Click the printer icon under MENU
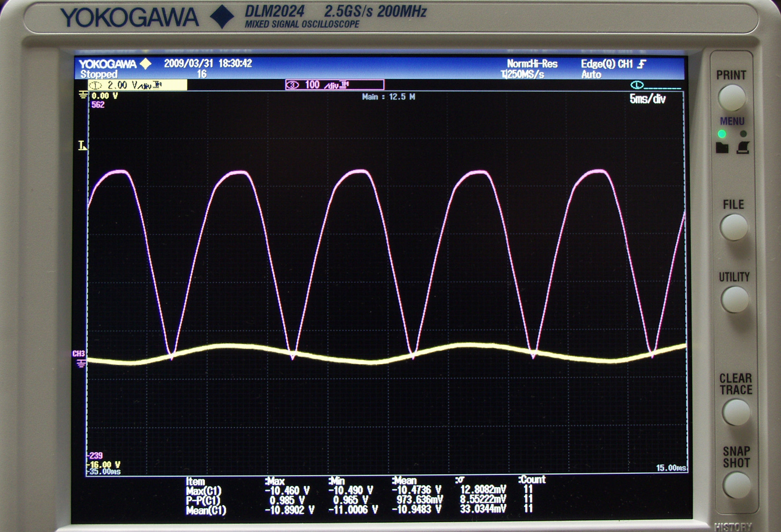This screenshot has height=532, width=781. [x=743, y=148]
